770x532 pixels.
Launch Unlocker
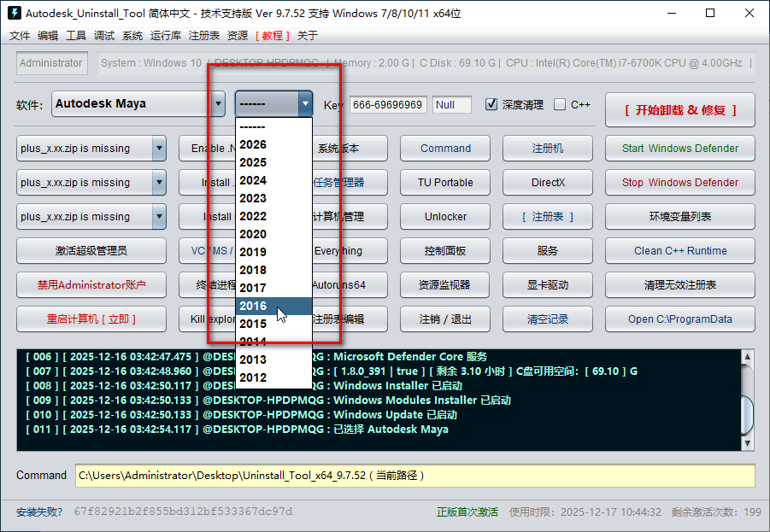[x=445, y=216]
